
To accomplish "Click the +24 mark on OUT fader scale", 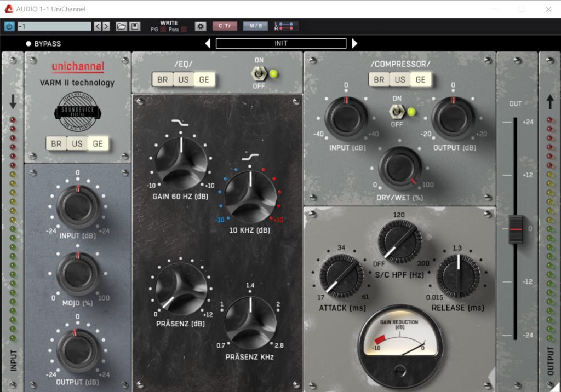I will point(528,122).
